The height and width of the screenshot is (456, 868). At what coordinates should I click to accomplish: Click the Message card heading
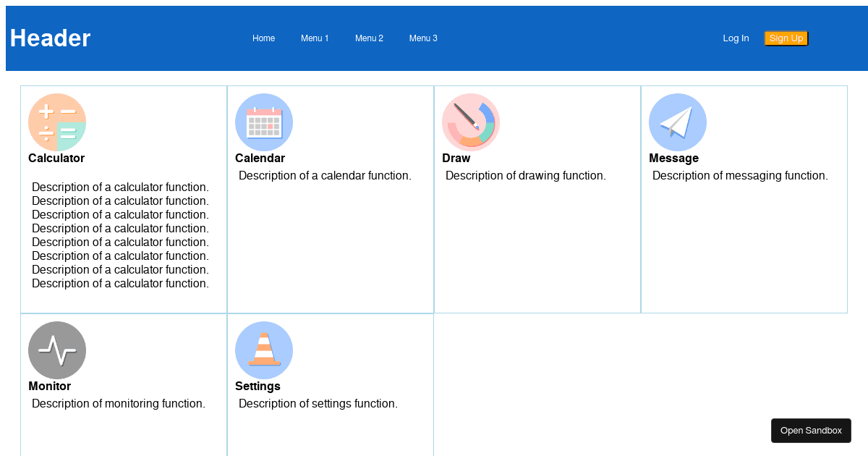[673, 159]
